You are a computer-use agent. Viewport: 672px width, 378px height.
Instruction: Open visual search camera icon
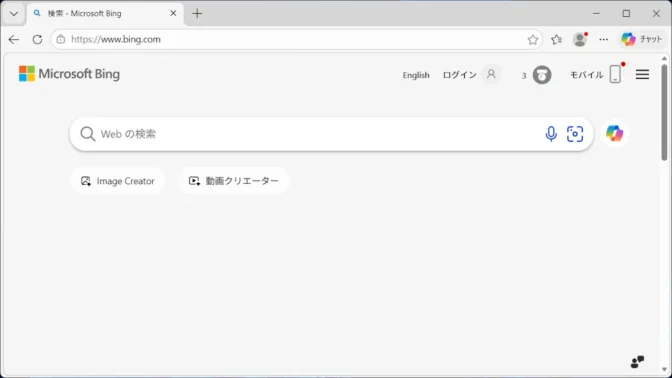(575, 134)
